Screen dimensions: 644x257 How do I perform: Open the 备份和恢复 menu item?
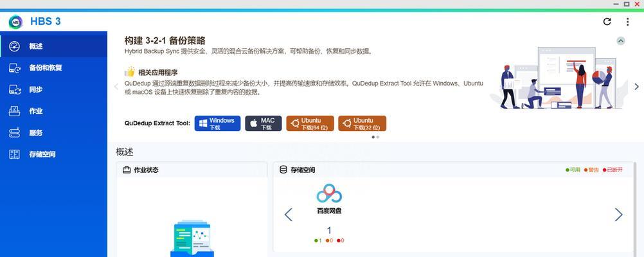[53, 67]
